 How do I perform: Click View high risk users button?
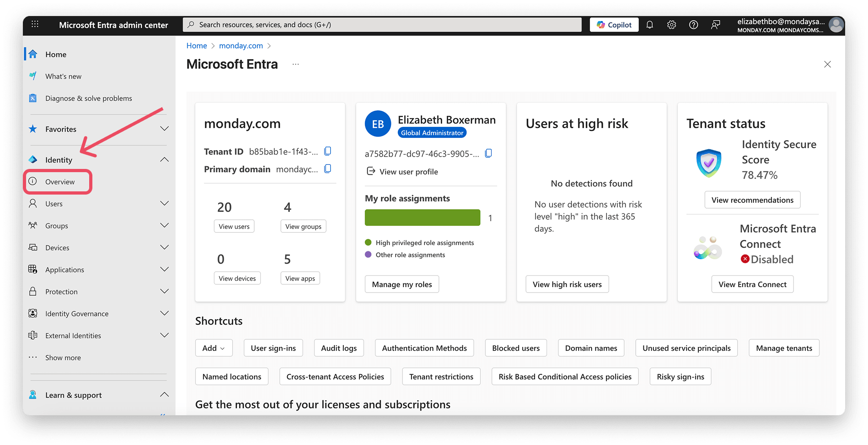(567, 284)
